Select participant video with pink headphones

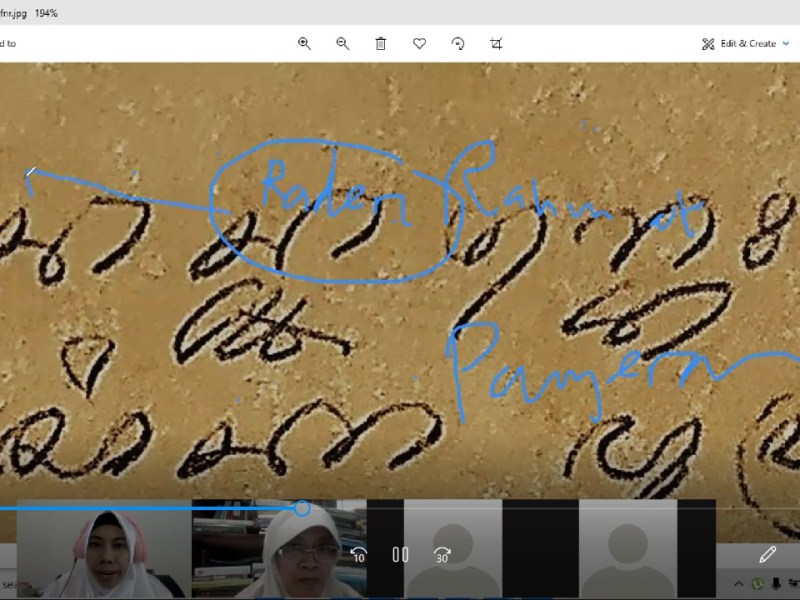click(103, 550)
